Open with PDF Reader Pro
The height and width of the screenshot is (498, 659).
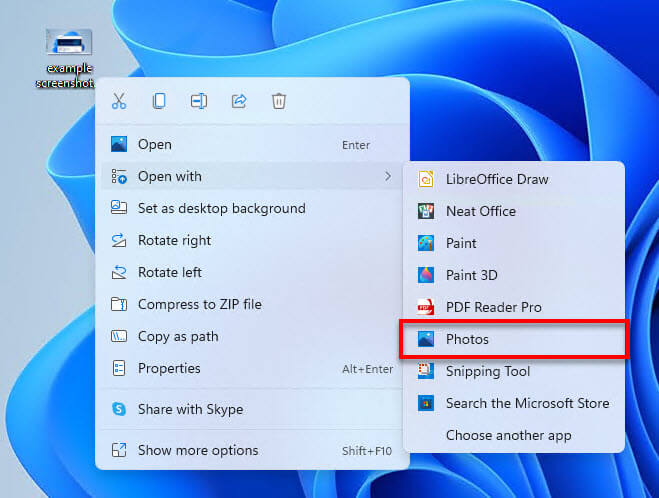pos(514,307)
